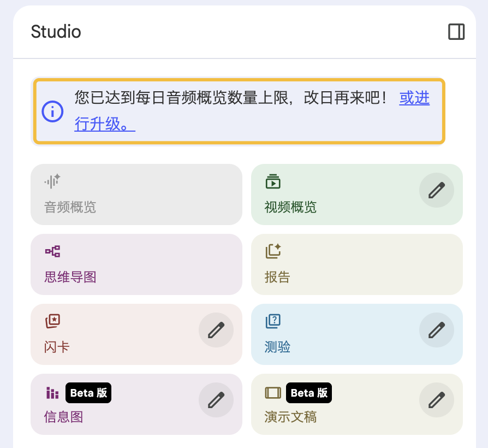The height and width of the screenshot is (448, 488).
Task: Click the pencil to customize 测验
Action: (436, 330)
